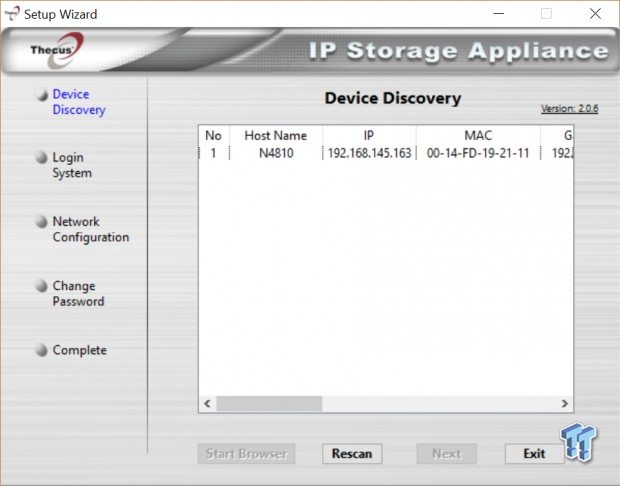Select the Network Configuration step bullet
620x486 pixels.
[x=41, y=221]
